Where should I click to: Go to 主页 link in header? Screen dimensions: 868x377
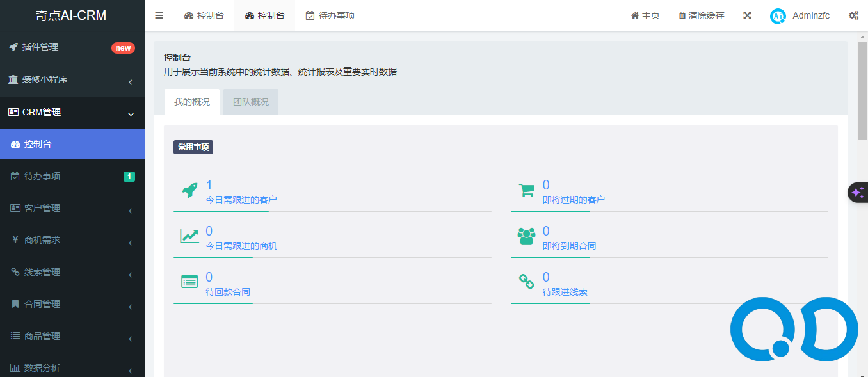point(645,15)
